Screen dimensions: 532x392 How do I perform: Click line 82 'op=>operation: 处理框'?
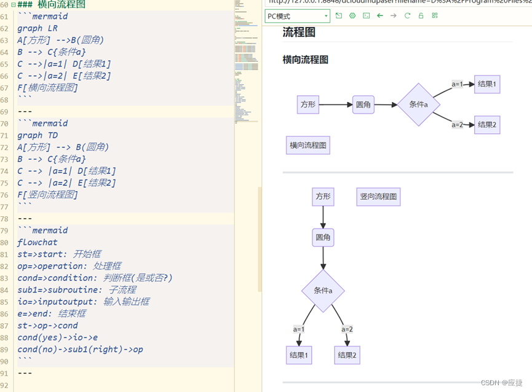[x=69, y=266]
